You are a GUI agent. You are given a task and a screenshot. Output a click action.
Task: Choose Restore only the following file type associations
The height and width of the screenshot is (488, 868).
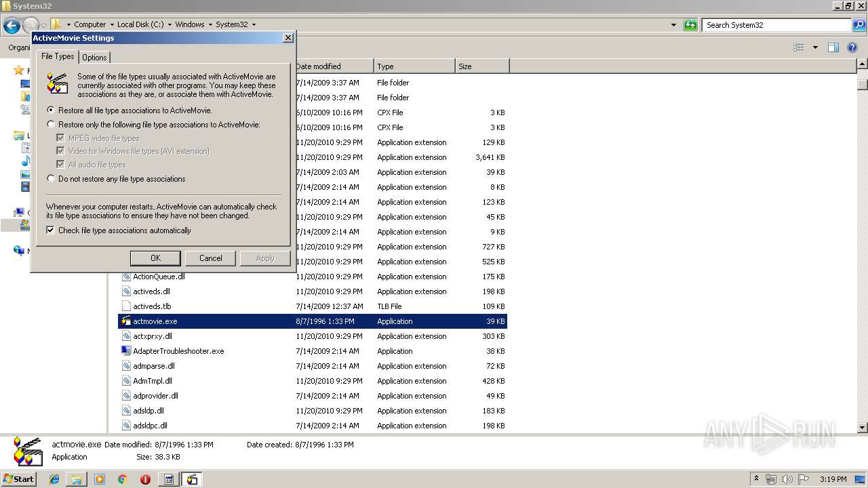pyautogui.click(x=51, y=124)
